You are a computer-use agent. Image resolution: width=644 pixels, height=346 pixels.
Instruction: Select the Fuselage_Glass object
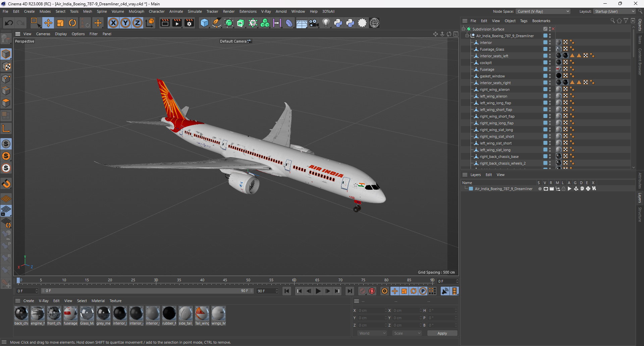pos(492,49)
